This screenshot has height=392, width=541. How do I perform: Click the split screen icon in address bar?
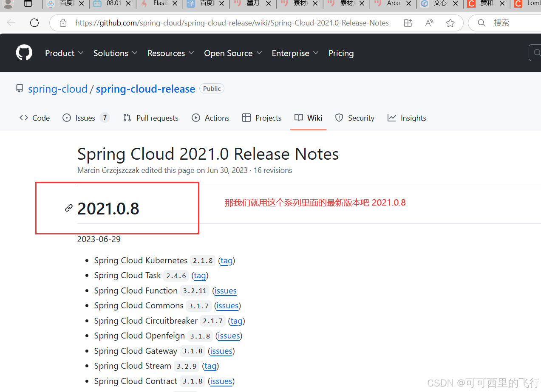[408, 23]
